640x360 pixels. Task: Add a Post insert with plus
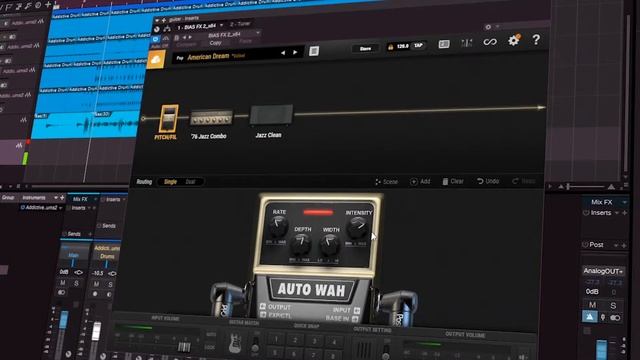click(x=624, y=245)
